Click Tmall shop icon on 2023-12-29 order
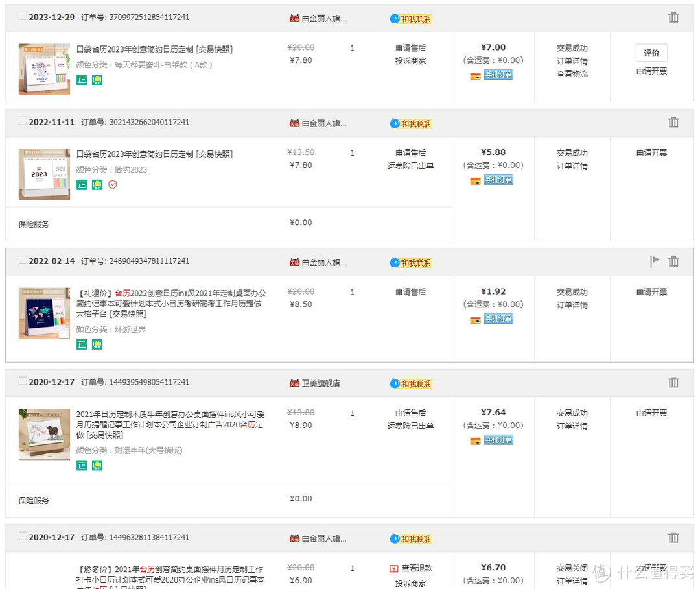 294,18
